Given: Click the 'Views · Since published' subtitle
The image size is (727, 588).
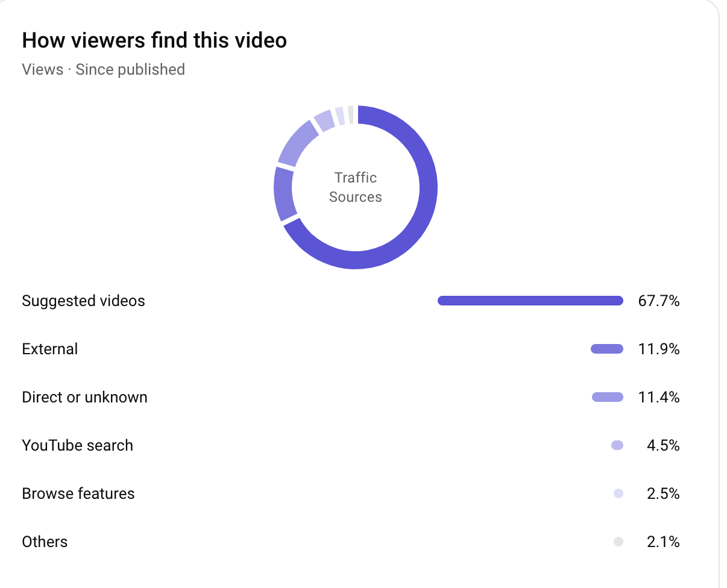Looking at the screenshot, I should [x=103, y=69].
